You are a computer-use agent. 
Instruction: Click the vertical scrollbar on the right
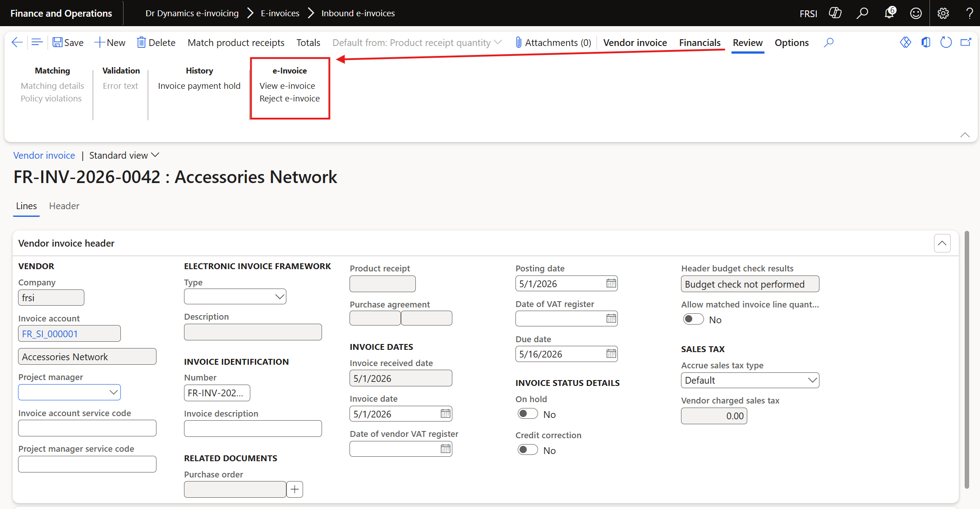[966, 359]
